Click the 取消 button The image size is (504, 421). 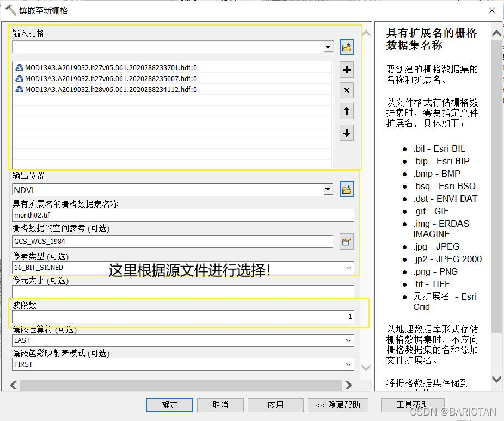tap(220, 405)
